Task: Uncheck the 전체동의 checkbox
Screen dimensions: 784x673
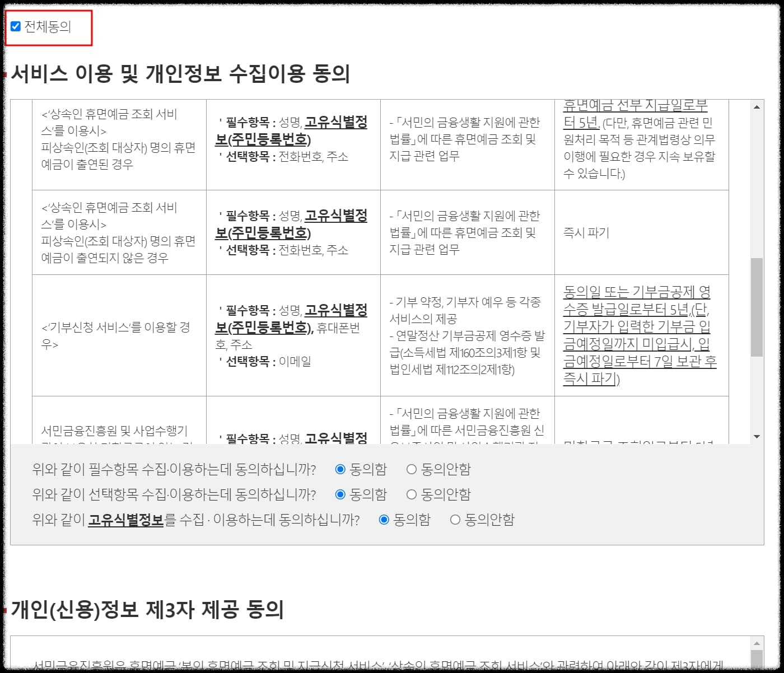Action: point(16,27)
